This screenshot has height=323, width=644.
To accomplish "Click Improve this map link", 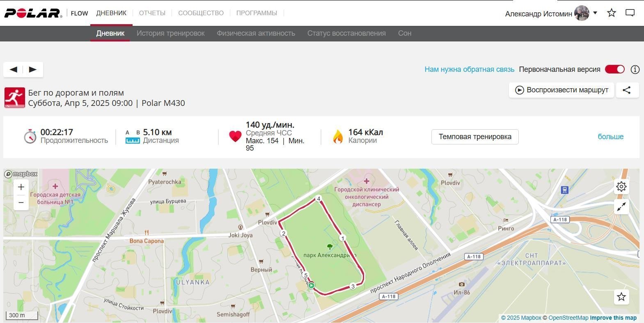I will (613, 318).
